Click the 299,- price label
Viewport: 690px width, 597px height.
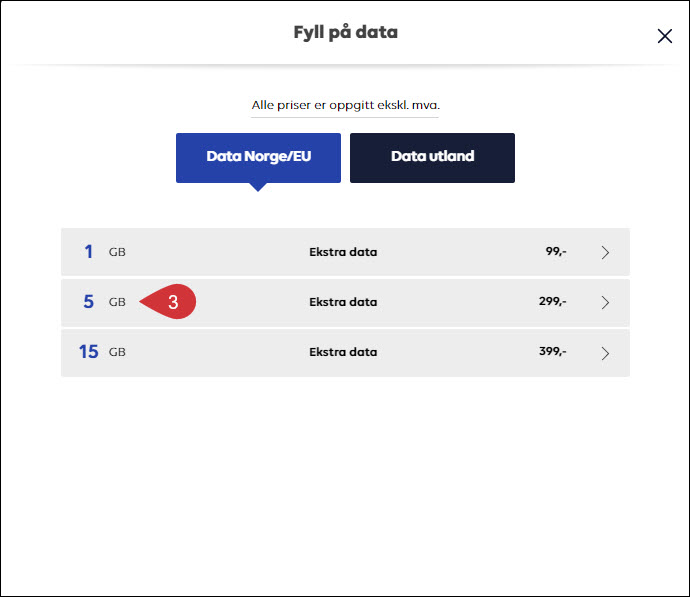(553, 301)
